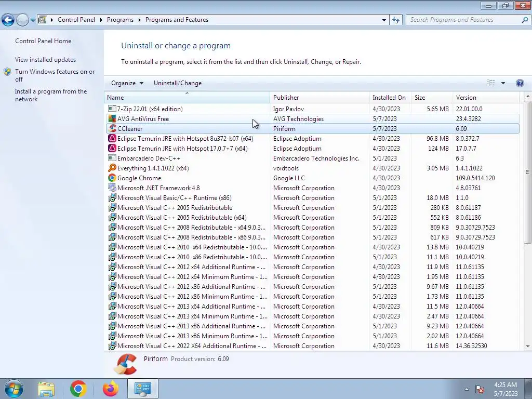This screenshot has width=532, height=399.
Task: Select Visual C++ 2013 x86 Additional Runtime row
Action: 312,326
